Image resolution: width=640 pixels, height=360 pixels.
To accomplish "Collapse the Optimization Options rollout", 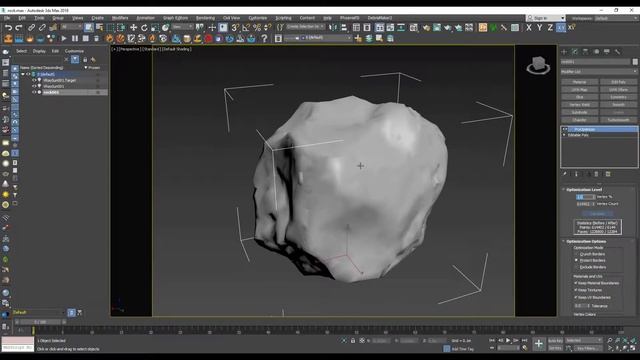I will tap(564, 241).
